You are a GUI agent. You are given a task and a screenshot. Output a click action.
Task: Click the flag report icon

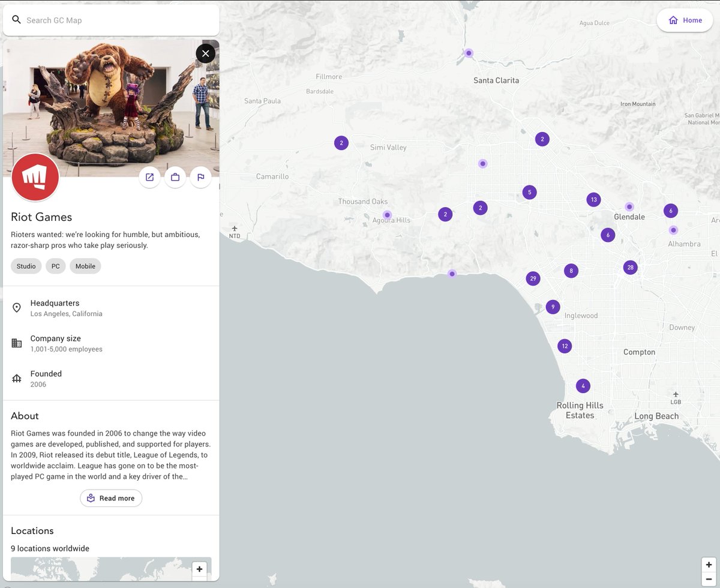pos(201,177)
